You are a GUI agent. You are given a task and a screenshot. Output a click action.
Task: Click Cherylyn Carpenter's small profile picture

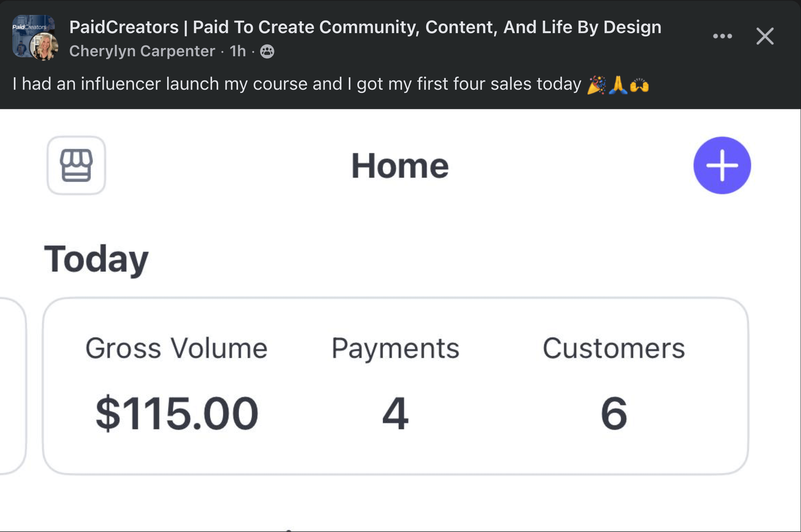tap(45, 47)
